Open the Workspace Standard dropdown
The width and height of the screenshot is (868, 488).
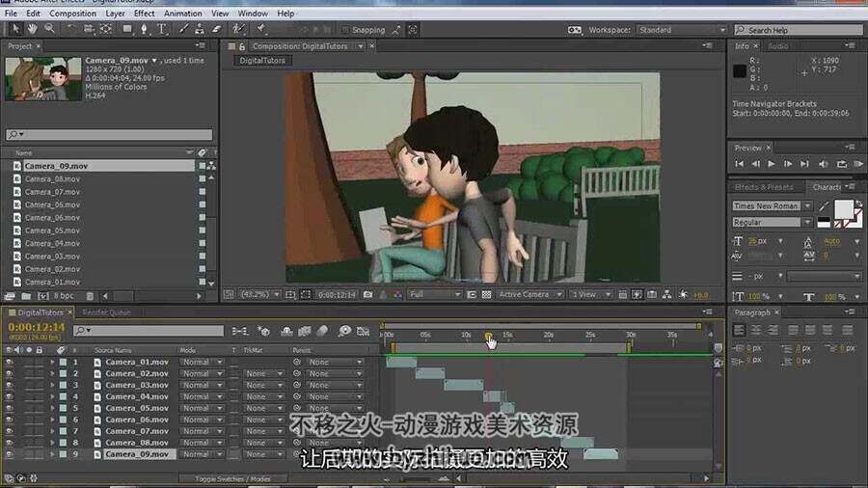click(x=682, y=30)
